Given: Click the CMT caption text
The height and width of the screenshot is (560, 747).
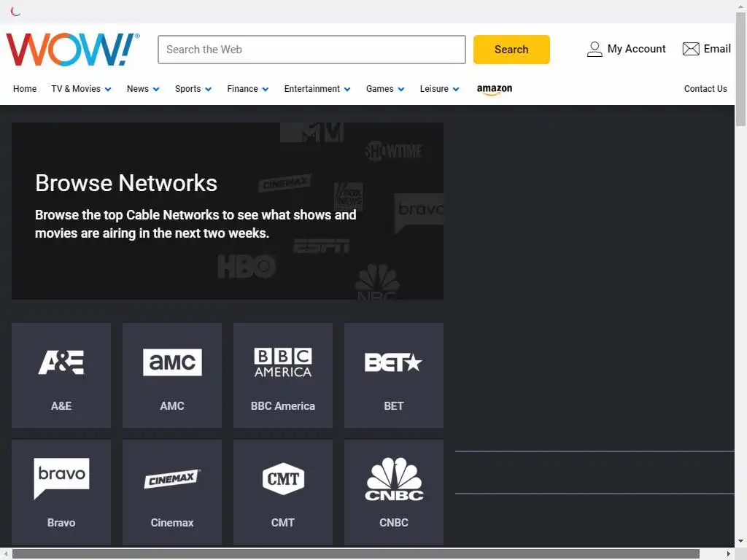Looking at the screenshot, I should coord(283,523).
